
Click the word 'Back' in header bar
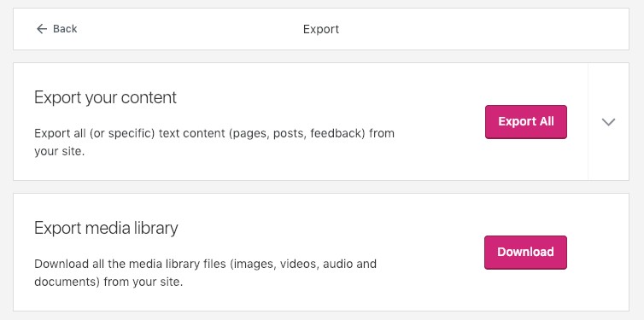(65, 29)
